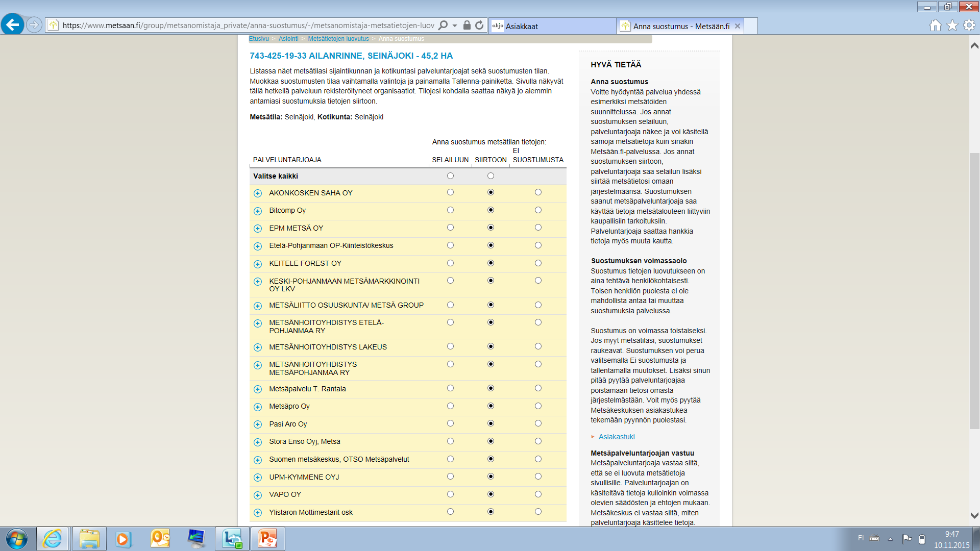Click the keyboard icon in system tray
The width and height of the screenshot is (980, 551).
tap(874, 538)
